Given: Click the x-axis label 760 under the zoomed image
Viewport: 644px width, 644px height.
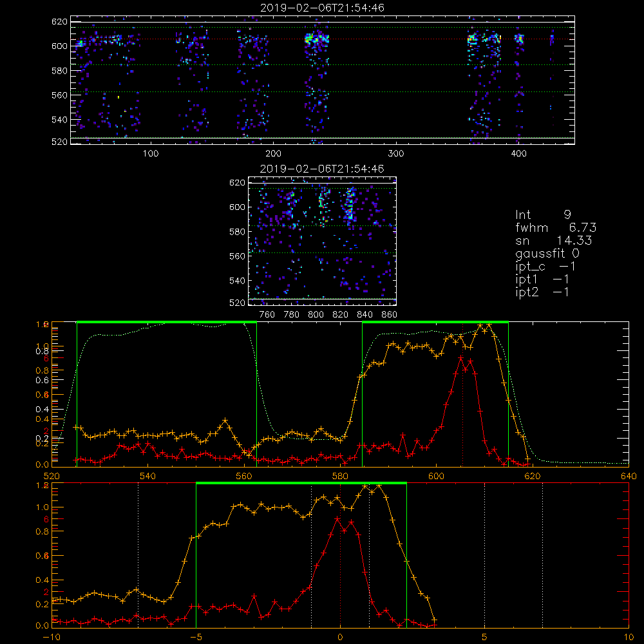Looking at the screenshot, I should pyautogui.click(x=267, y=315).
